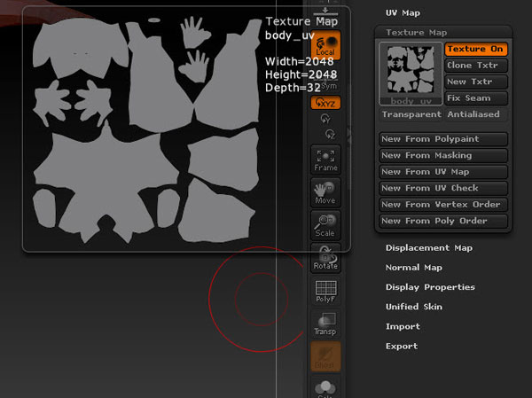Click Fix Seam button
This screenshot has height=398, width=532.
475,98
